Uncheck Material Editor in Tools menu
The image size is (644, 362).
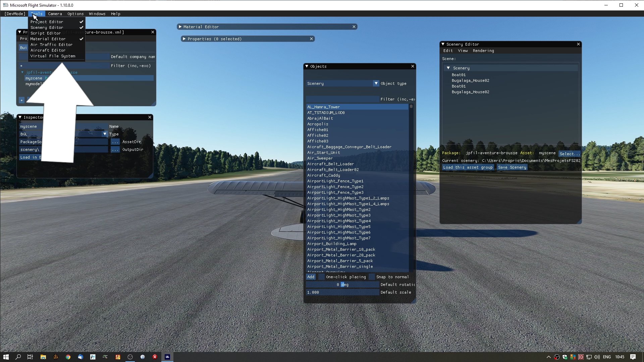(x=48, y=39)
